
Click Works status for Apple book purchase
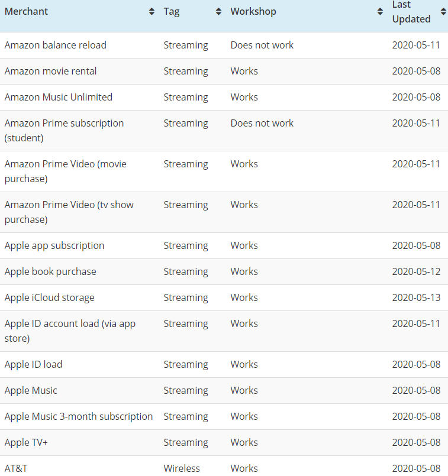(244, 271)
